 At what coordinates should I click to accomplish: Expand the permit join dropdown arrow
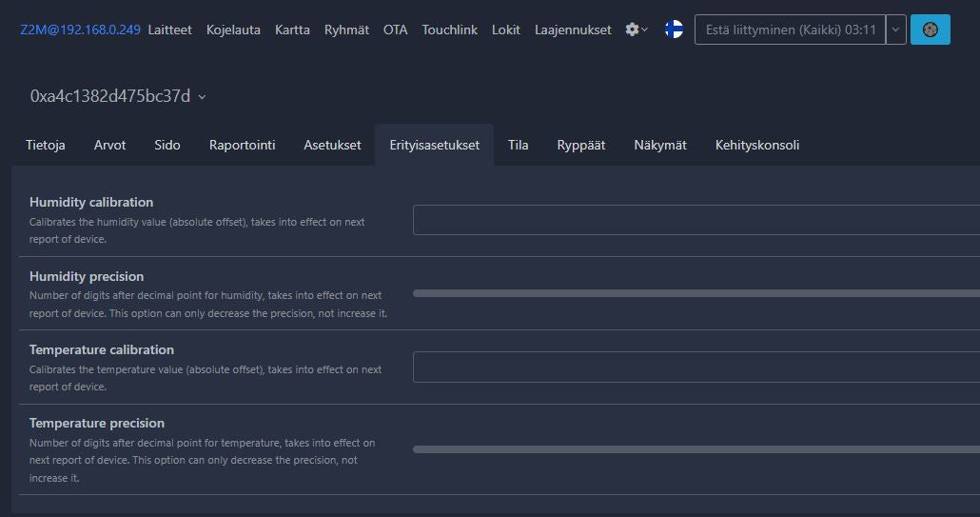coord(895,30)
